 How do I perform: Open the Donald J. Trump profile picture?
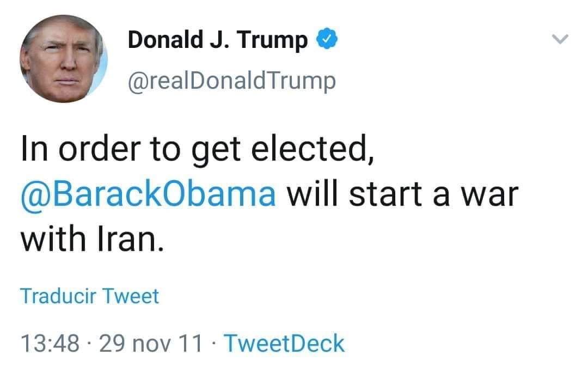click(64, 59)
